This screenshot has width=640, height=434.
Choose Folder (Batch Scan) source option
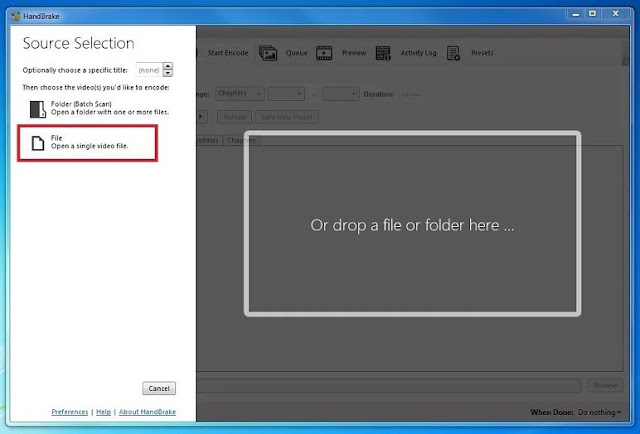pyautogui.click(x=99, y=108)
